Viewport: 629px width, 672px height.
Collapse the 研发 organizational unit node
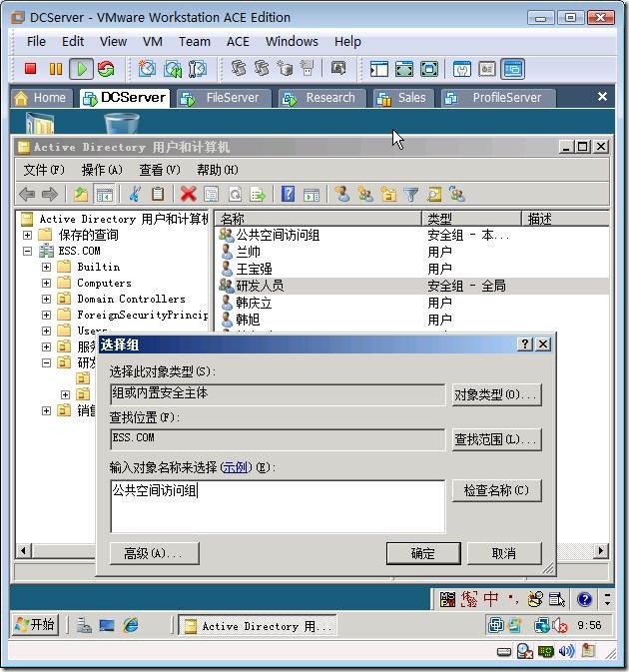tap(46, 363)
